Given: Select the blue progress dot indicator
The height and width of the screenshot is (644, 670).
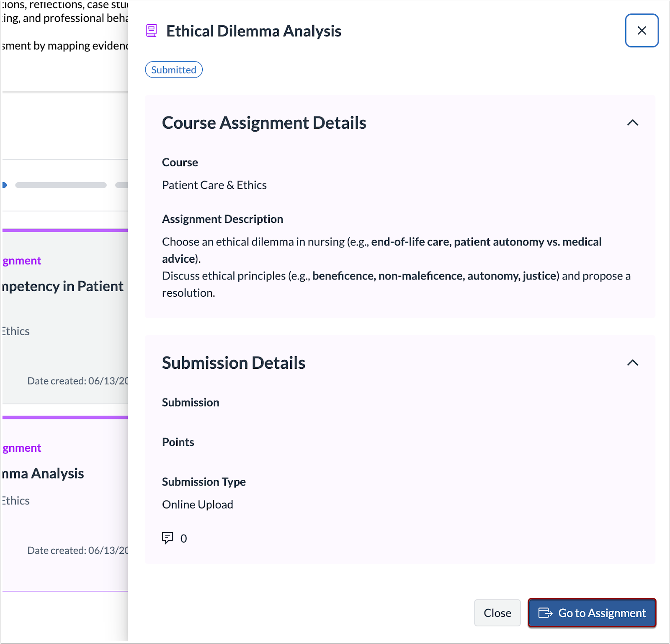Looking at the screenshot, I should click(4, 185).
